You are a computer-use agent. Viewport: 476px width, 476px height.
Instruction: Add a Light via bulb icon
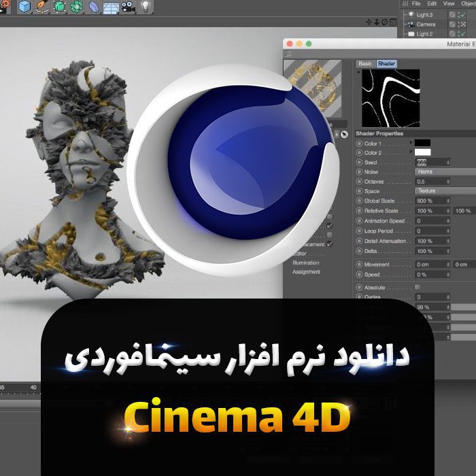[x=146, y=7]
